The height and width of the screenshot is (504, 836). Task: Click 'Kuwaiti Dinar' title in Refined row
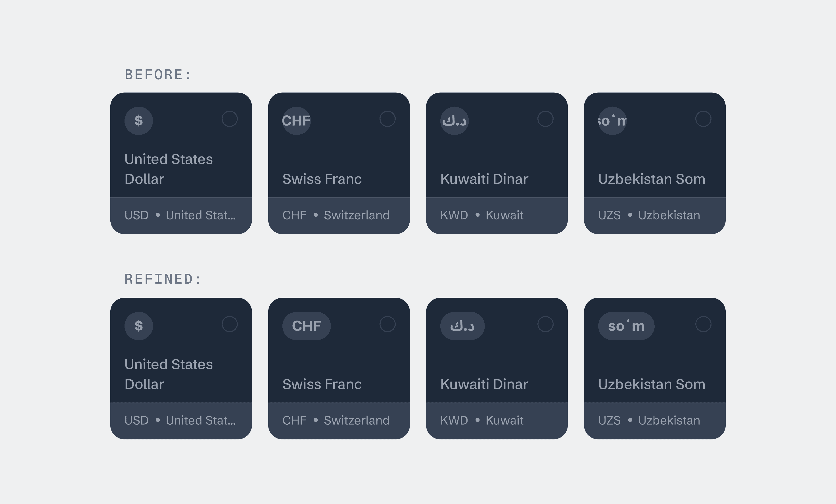(484, 384)
